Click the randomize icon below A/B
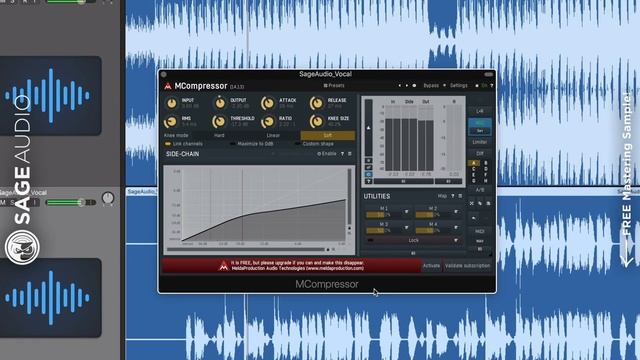The width and height of the screenshot is (640, 360). tap(472, 203)
